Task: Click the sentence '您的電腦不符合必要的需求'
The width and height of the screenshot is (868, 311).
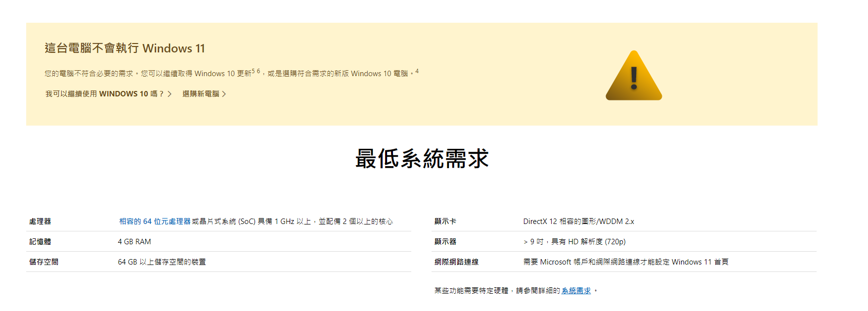Action: 88,74
